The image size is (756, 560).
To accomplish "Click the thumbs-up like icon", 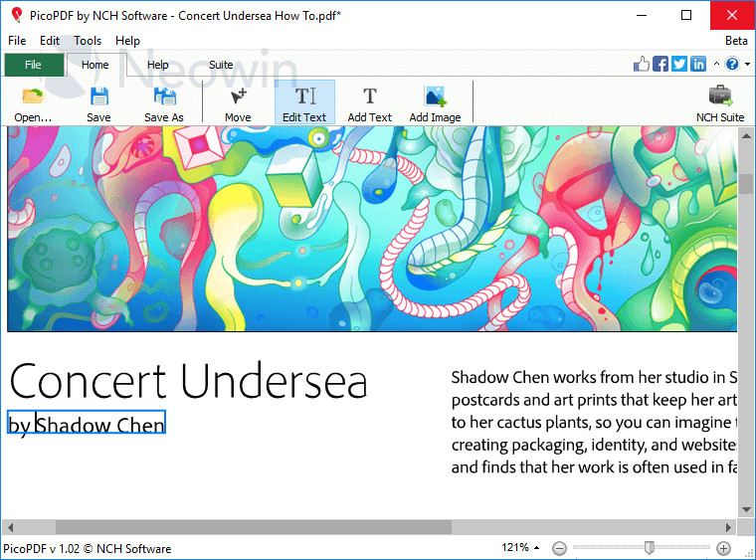I will (642, 65).
